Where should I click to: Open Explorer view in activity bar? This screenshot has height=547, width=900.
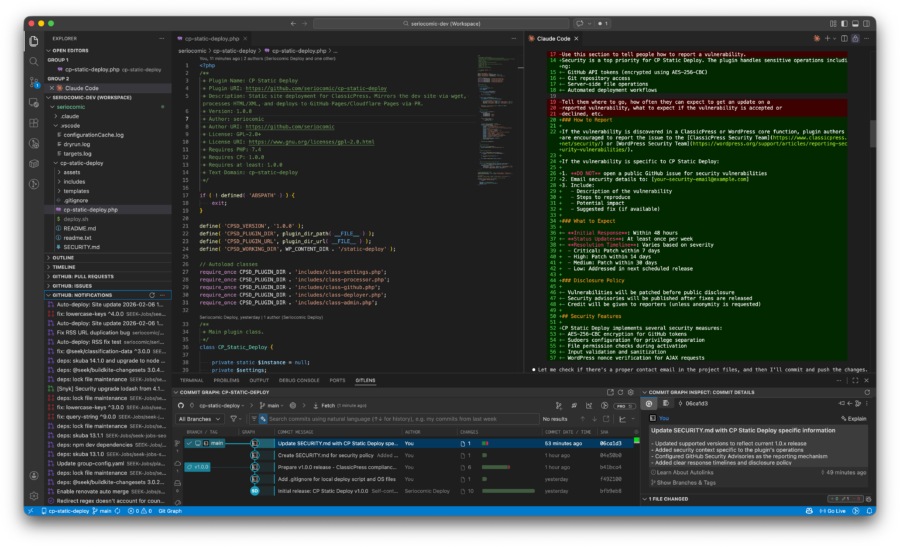pyautogui.click(x=33, y=39)
